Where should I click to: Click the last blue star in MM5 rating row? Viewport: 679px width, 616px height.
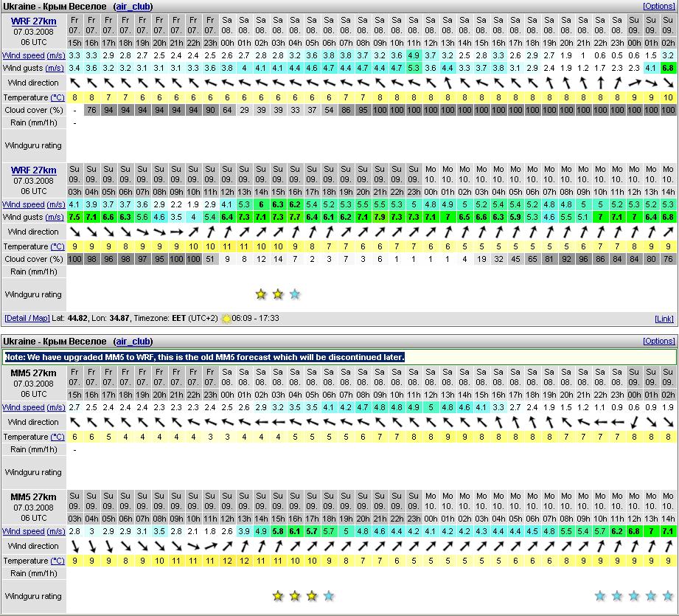coord(668,596)
